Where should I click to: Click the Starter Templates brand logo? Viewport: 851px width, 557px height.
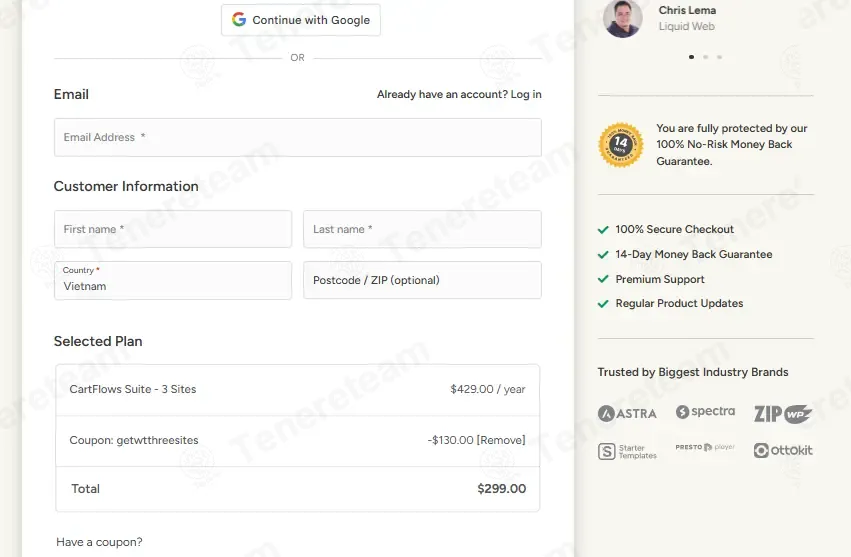[x=627, y=452]
